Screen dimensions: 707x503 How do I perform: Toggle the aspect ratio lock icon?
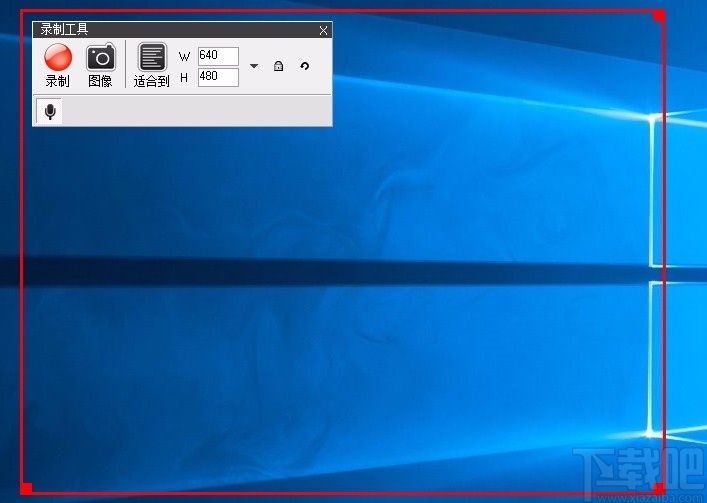(279, 66)
